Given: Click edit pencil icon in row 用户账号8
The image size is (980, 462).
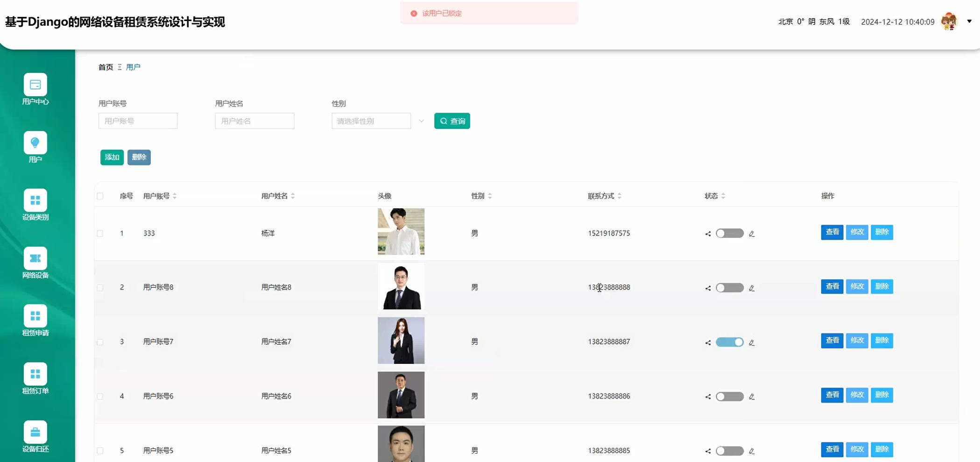Looking at the screenshot, I should (x=752, y=288).
